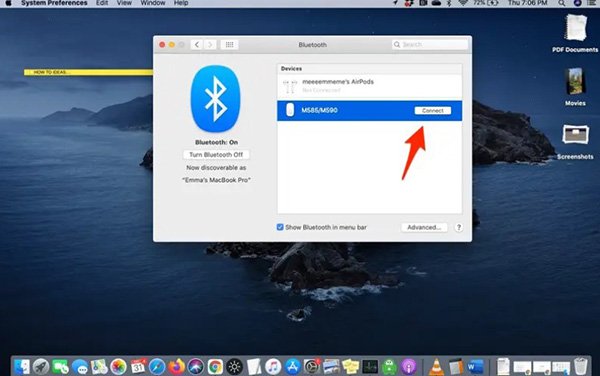The width and height of the screenshot is (600, 376).
Task: Launch Google Chrome from the Dock
Action: [x=215, y=367]
